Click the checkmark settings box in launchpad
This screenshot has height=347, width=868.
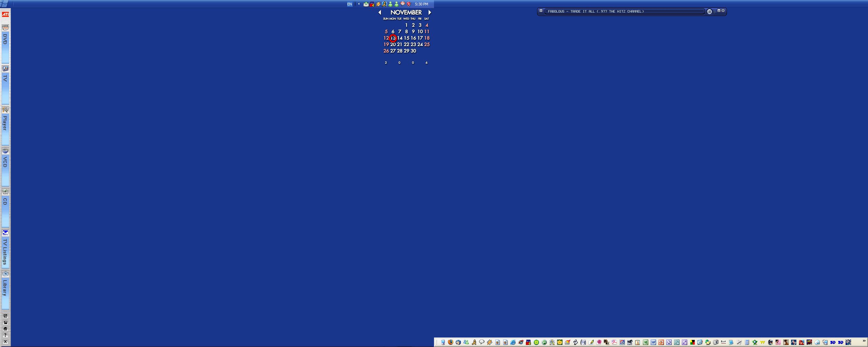tap(5, 316)
